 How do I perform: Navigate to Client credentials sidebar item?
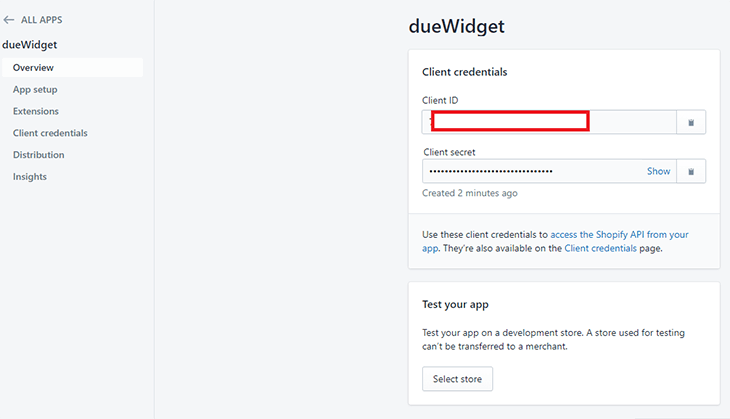[50, 133]
